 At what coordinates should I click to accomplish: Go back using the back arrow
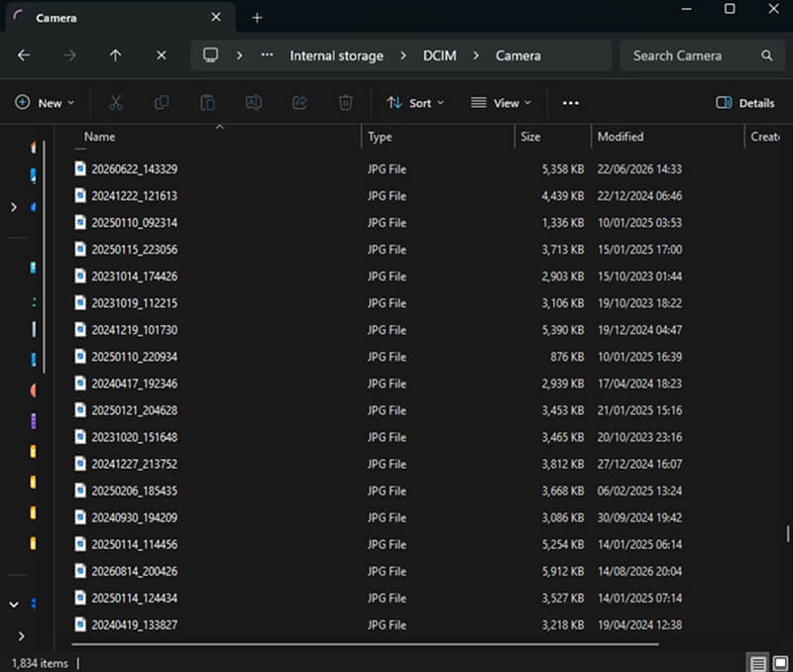24,56
